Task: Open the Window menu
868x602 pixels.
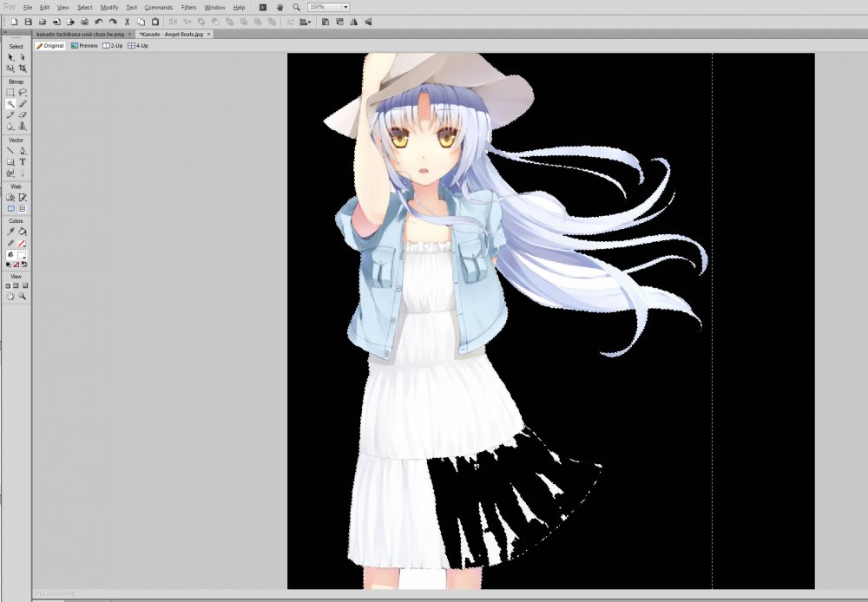Action: (x=214, y=8)
